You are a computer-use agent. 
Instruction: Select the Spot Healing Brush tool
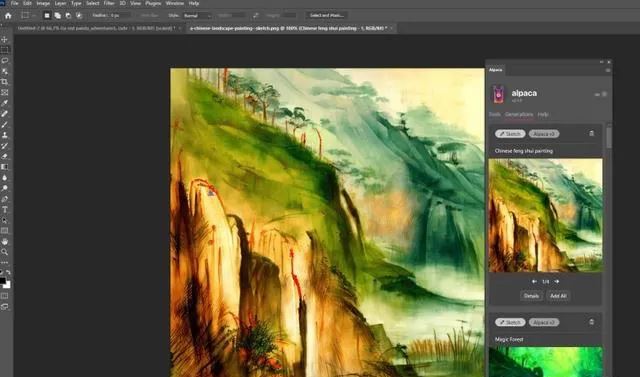point(4,114)
